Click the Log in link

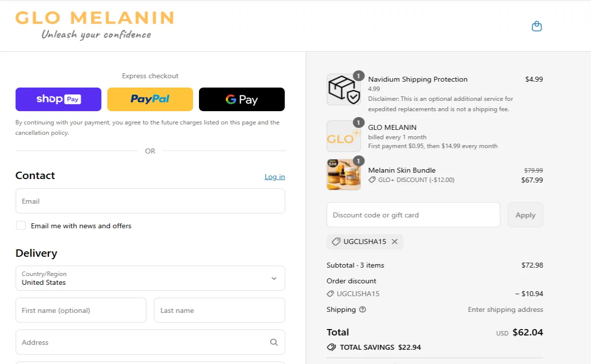point(274,177)
